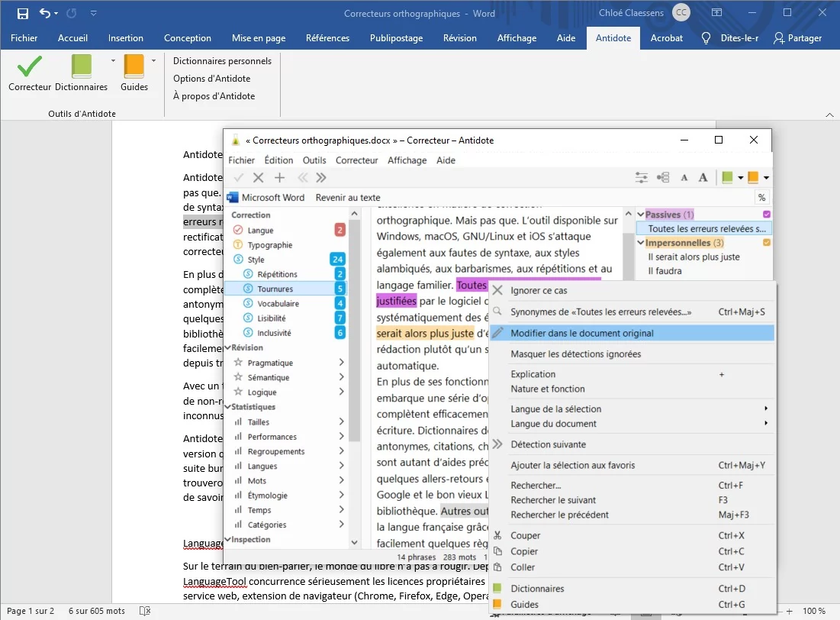The width and height of the screenshot is (840, 620).
Task: Click the Tailles bar-chart icon
Action: click(238, 422)
